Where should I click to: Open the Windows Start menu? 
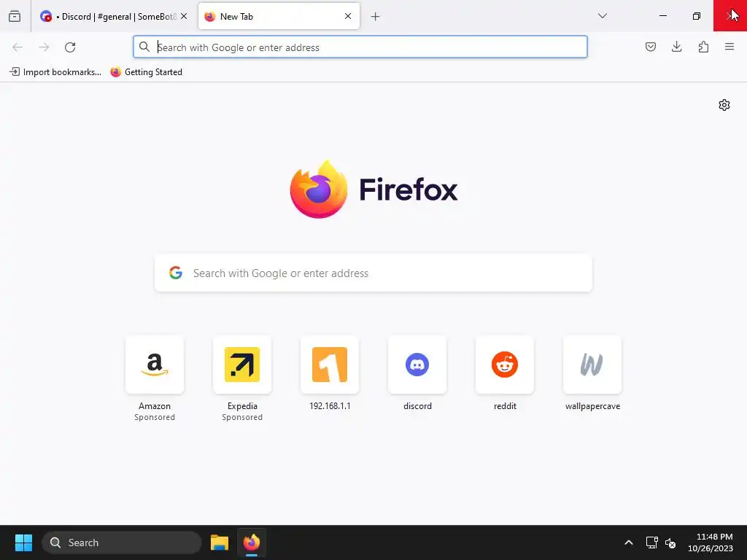pos(23,542)
